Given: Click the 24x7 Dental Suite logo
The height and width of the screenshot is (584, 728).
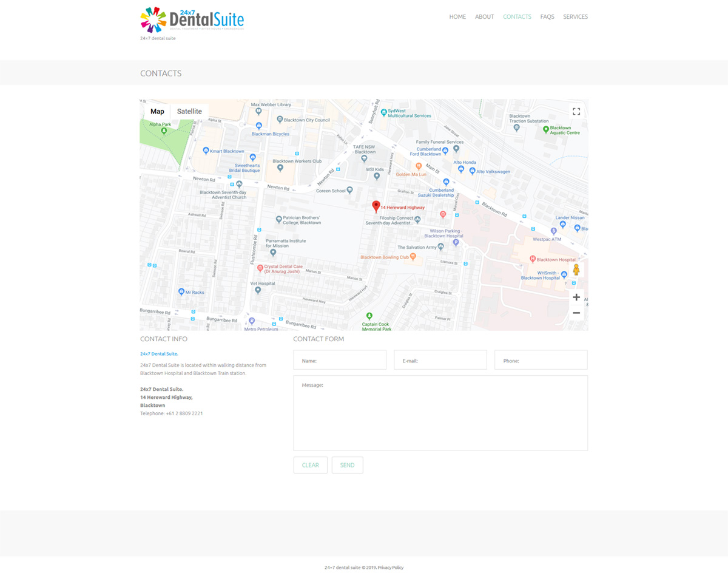Looking at the screenshot, I should (192, 19).
